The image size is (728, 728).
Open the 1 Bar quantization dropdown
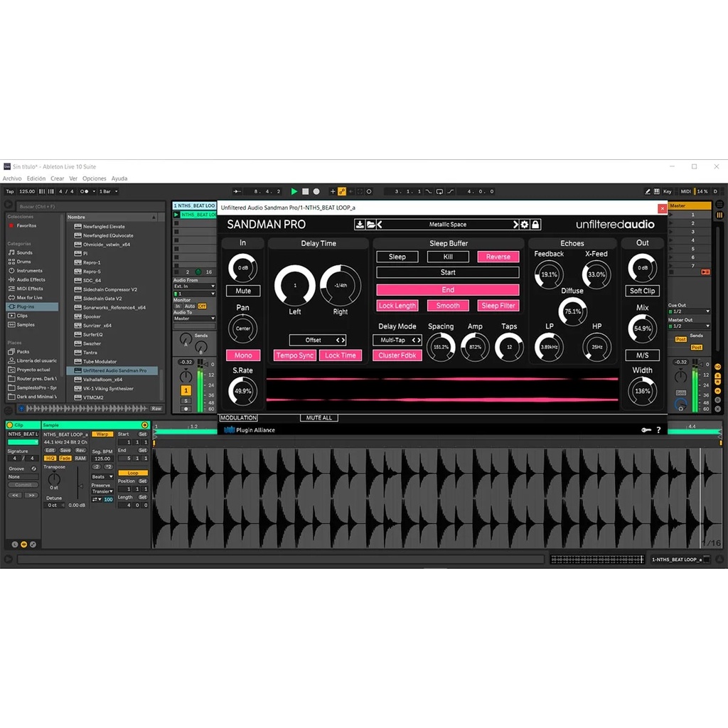(x=109, y=191)
